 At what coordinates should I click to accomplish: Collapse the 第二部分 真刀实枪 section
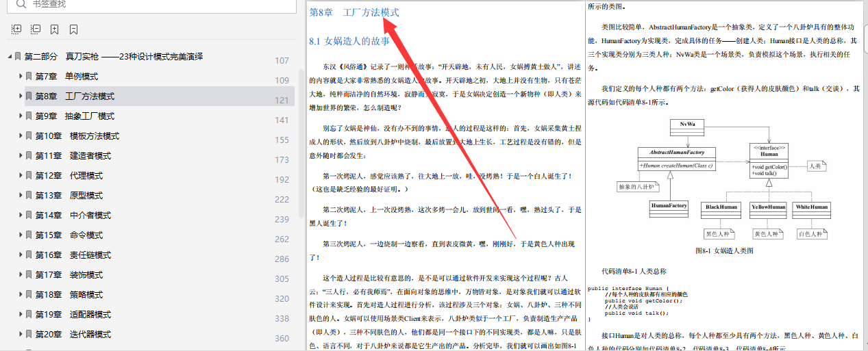tap(10, 57)
